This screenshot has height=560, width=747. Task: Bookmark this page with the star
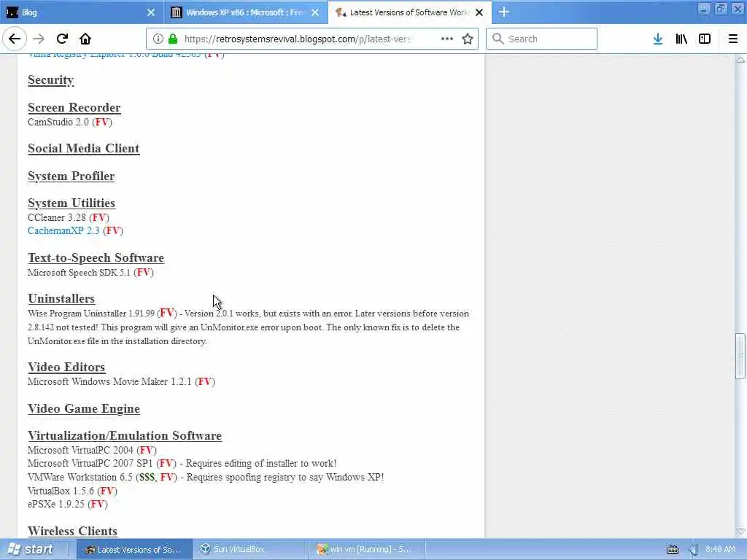pos(468,39)
